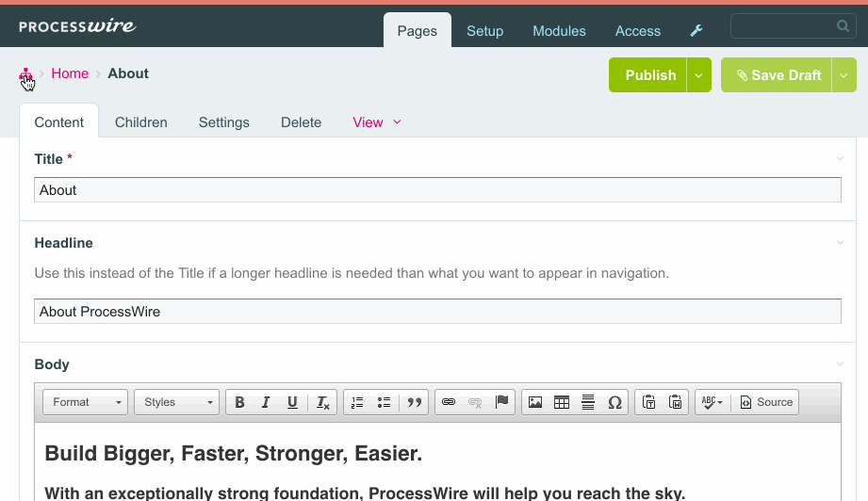Screen dimensions: 868x501
Task: Open the Pages menu
Action: click(418, 31)
